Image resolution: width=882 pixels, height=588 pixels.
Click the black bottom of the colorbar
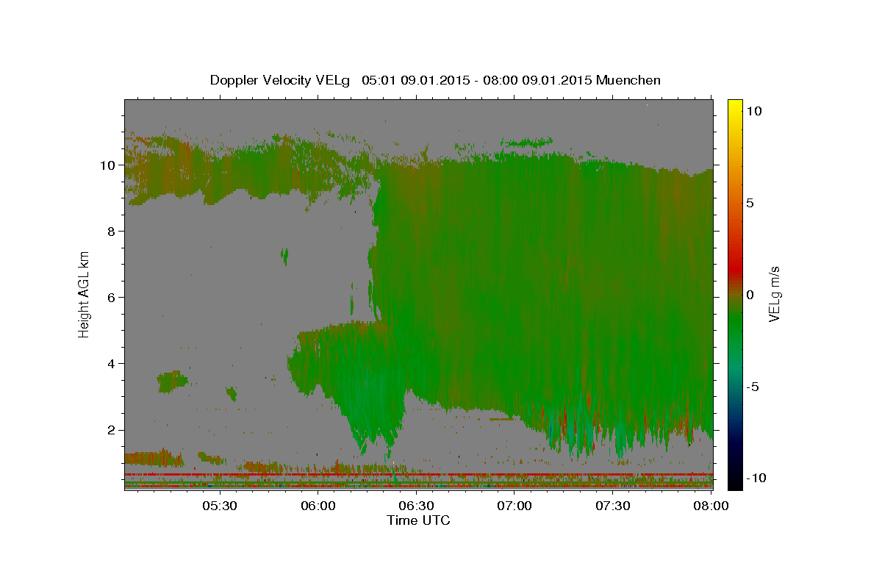pos(734,483)
